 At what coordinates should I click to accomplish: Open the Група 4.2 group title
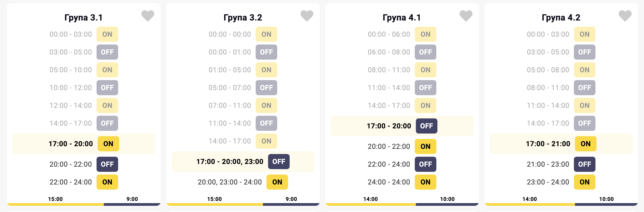[x=561, y=18]
